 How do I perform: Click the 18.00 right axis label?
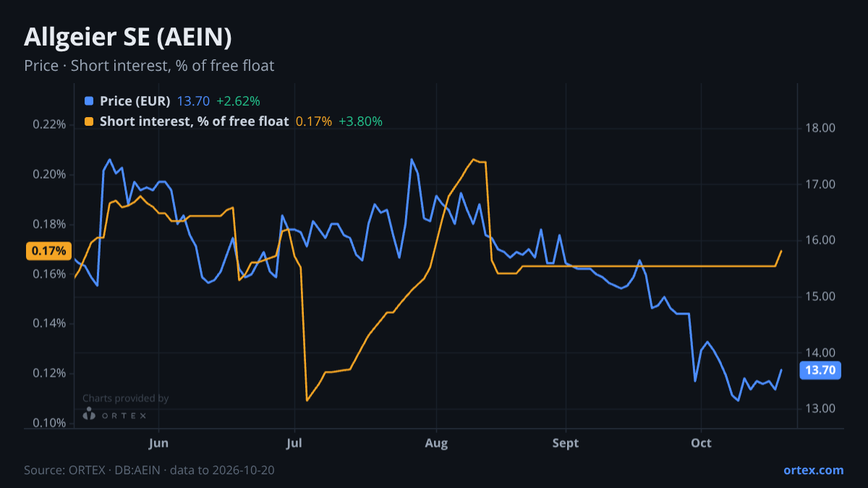820,129
